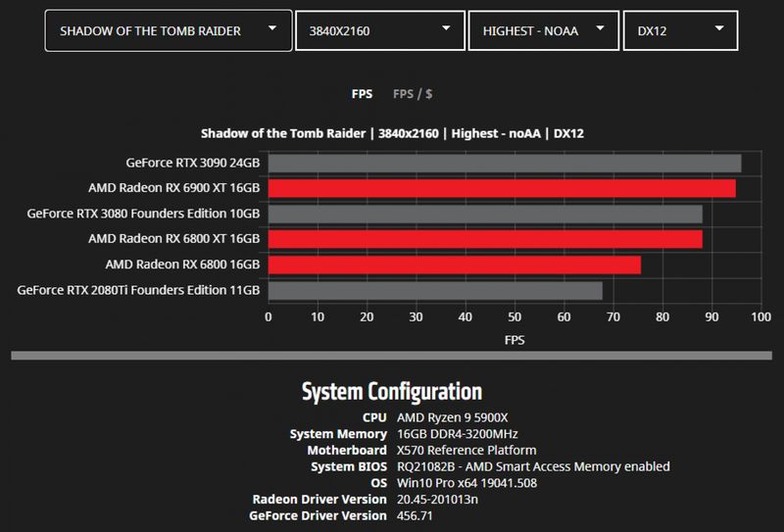Click the Radeon Driver Version label

319,499
